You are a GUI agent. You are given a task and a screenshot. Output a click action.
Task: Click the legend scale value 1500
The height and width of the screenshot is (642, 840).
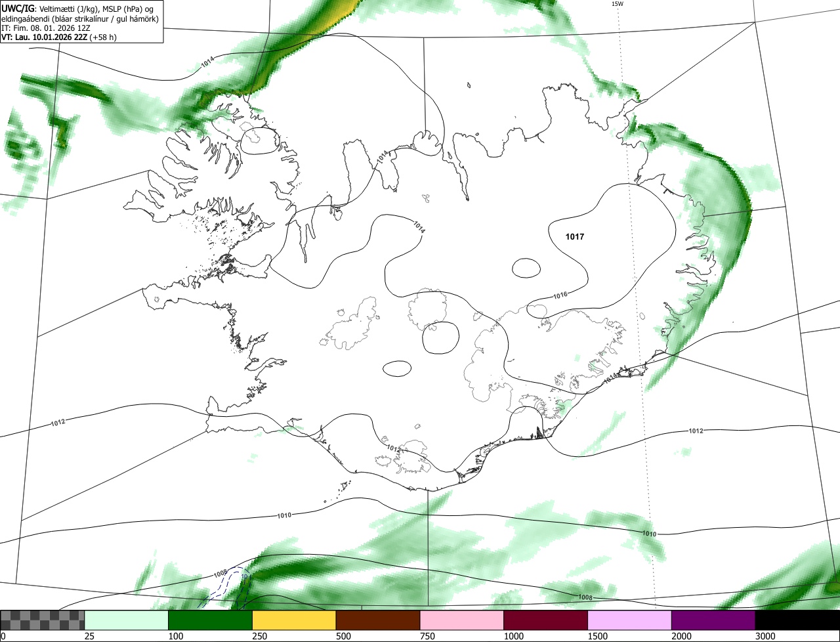click(598, 636)
